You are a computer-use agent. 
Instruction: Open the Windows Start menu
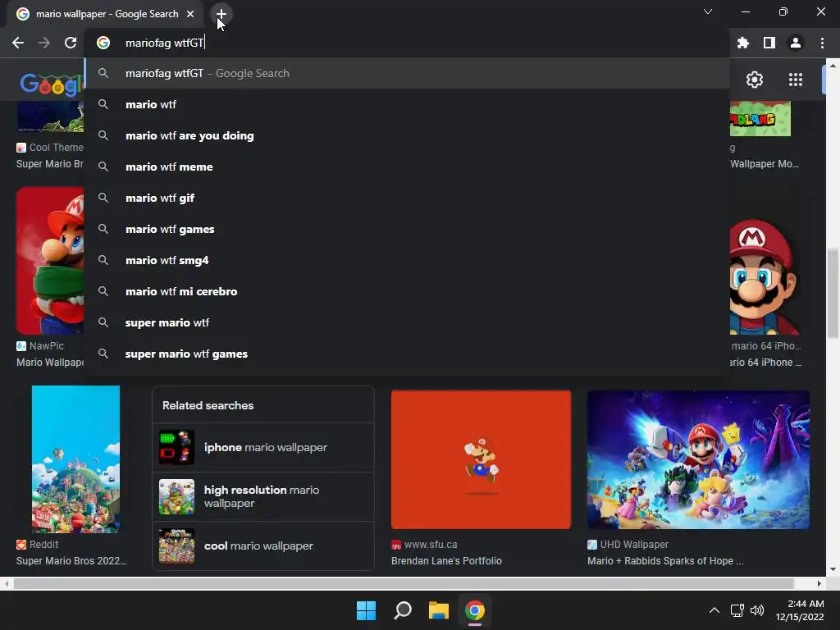click(x=367, y=610)
